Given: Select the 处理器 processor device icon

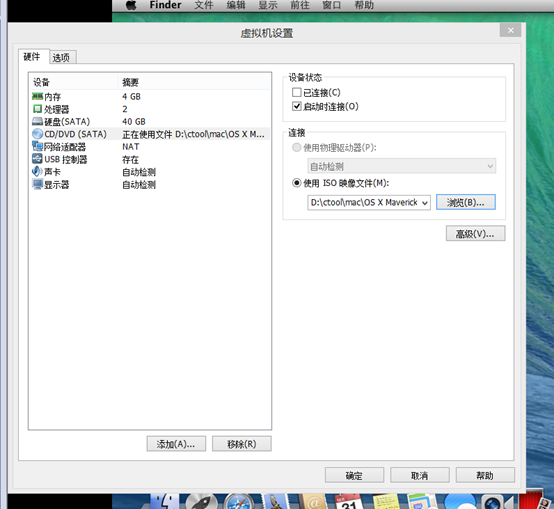Looking at the screenshot, I should pyautogui.click(x=37, y=109).
